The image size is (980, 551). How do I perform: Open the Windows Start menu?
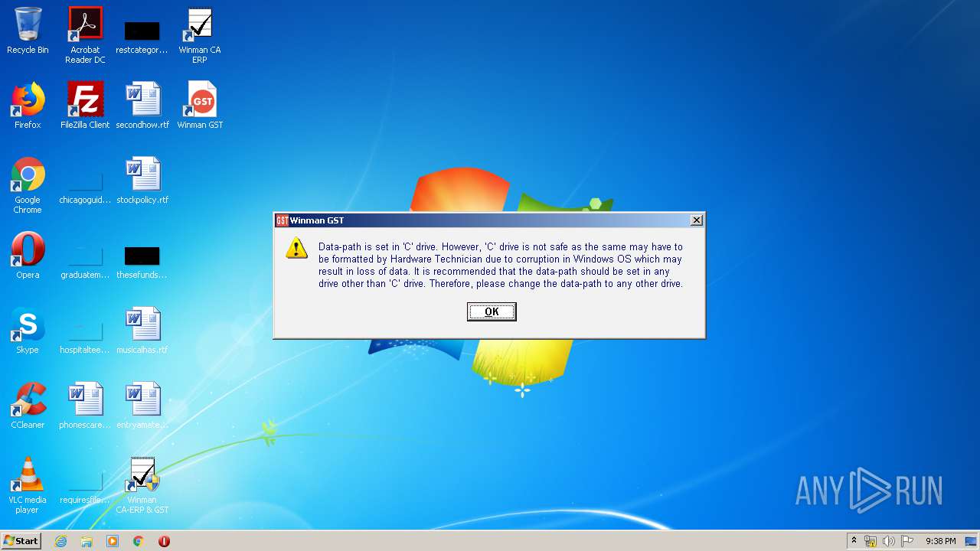(x=21, y=540)
